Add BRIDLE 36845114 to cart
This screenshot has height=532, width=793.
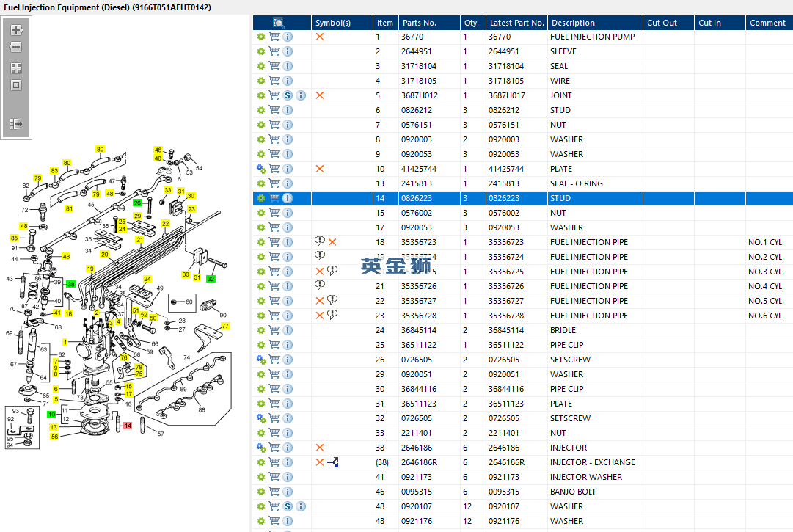pos(274,329)
